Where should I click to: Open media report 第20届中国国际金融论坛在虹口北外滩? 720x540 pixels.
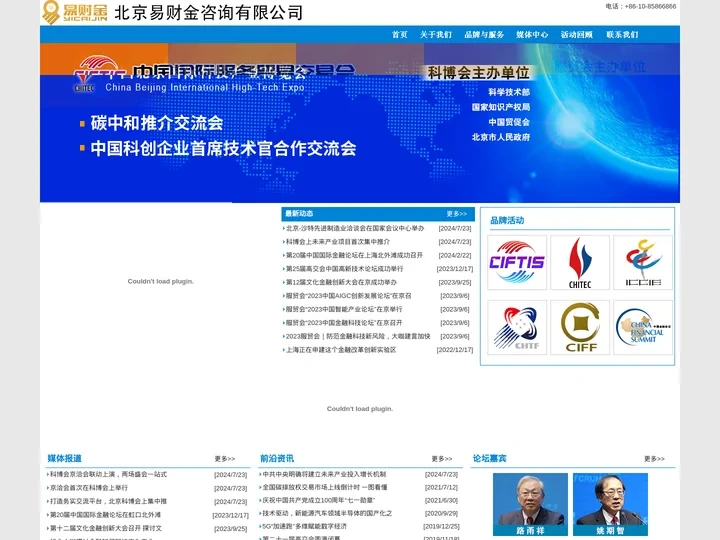point(105,515)
